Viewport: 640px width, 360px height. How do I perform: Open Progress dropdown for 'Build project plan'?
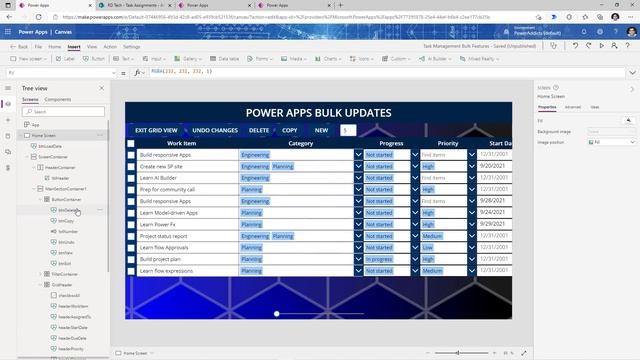point(415,259)
